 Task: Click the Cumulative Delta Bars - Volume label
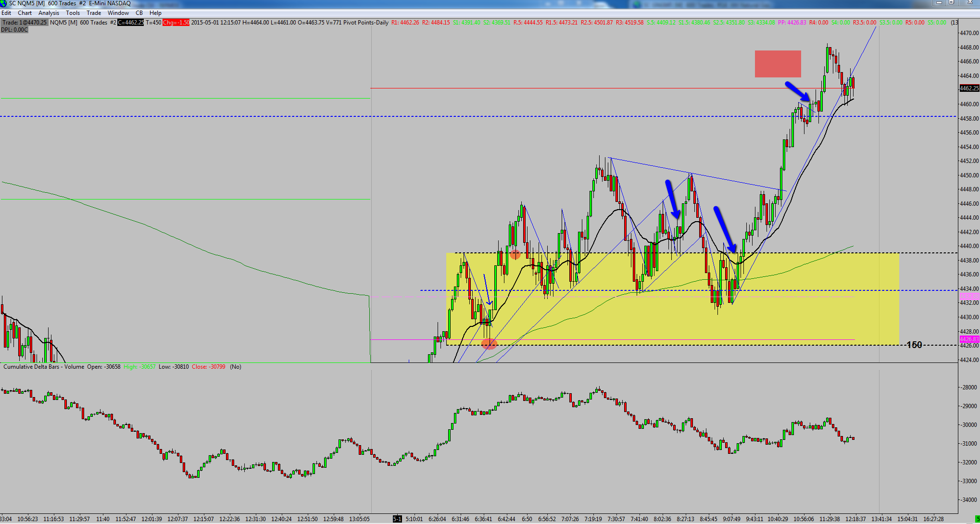44,367
